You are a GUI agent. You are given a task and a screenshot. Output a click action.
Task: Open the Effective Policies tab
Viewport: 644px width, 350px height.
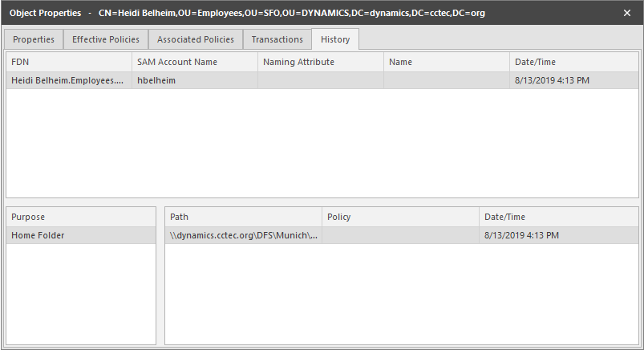(x=106, y=39)
